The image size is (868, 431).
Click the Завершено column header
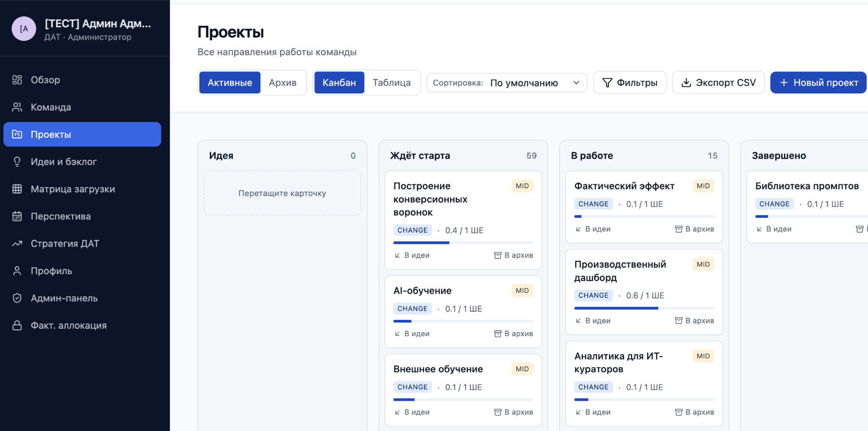[779, 155]
